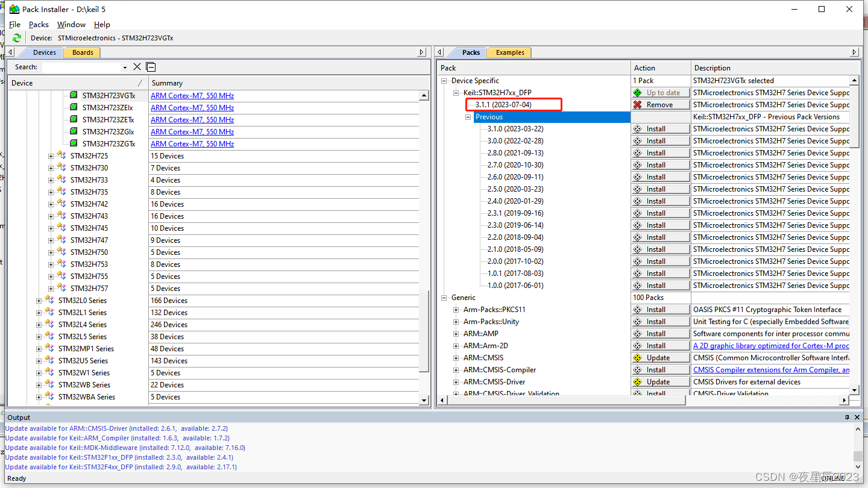Image resolution: width=868 pixels, height=488 pixels.
Task: Click Remove for installed pack 3.1.1
Action: click(661, 105)
